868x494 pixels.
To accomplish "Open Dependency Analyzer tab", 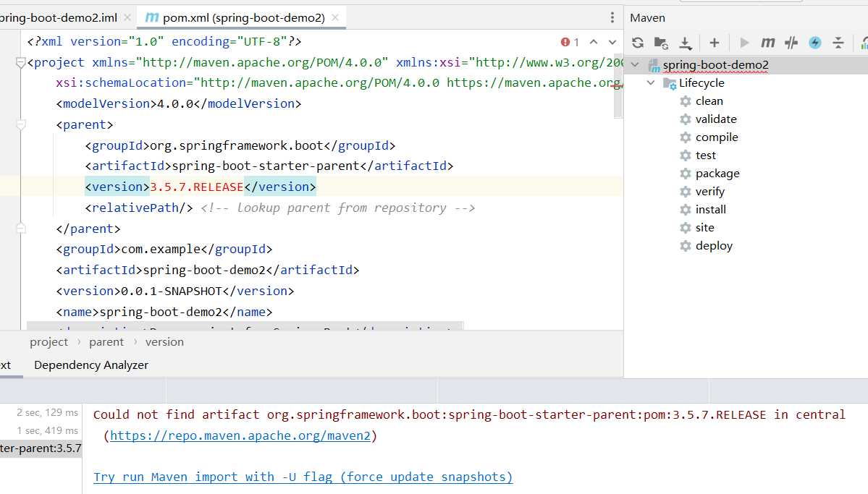I will click(91, 365).
